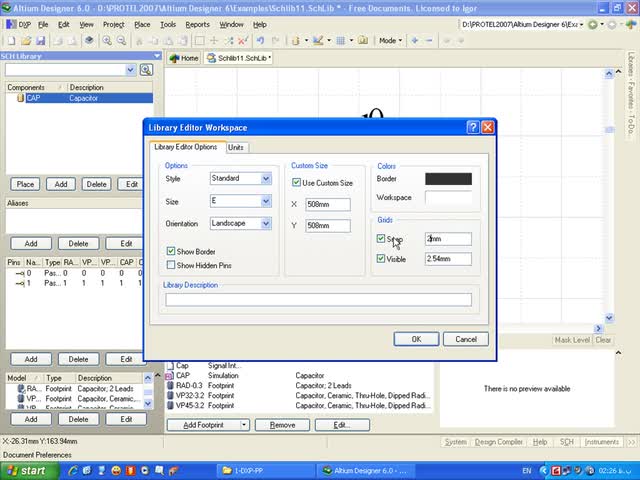
Task: Click the open folder toolbar icon
Action: click(24, 41)
